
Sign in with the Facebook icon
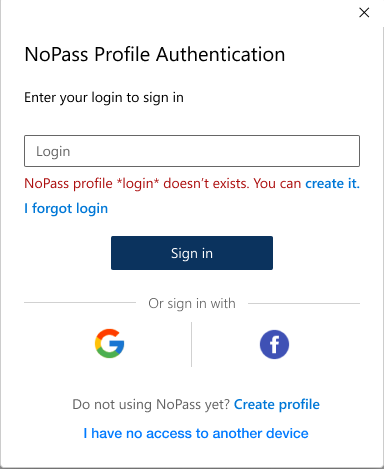(x=274, y=344)
